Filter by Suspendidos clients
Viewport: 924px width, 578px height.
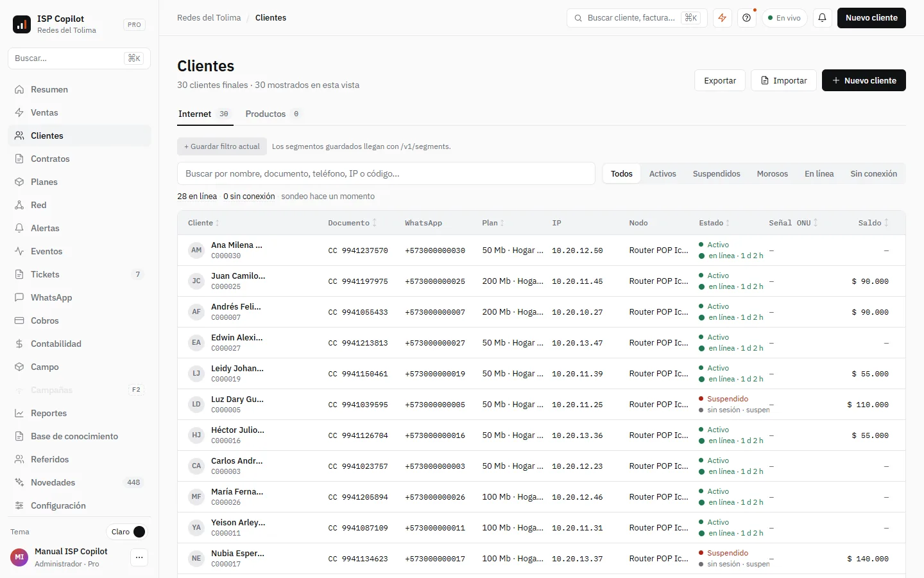[716, 174]
